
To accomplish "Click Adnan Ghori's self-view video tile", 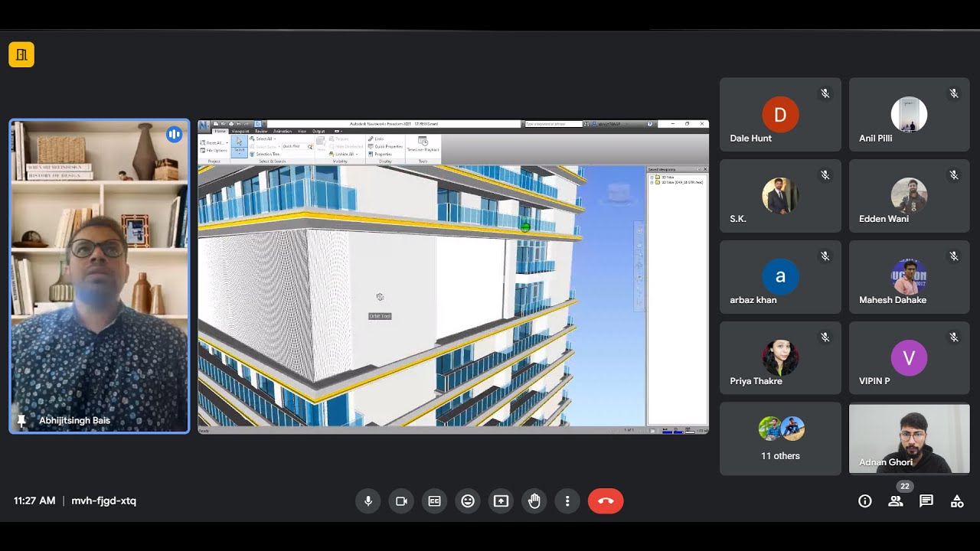I will [x=910, y=439].
